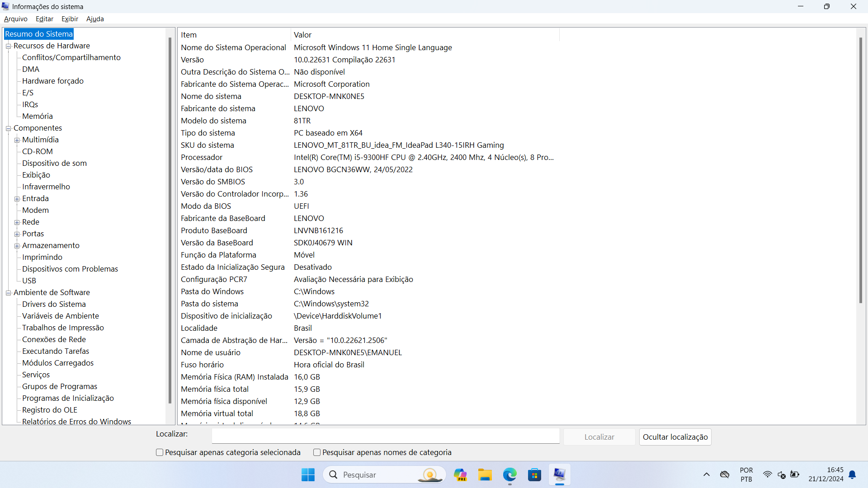Expand the Armazenamento node

point(17,246)
